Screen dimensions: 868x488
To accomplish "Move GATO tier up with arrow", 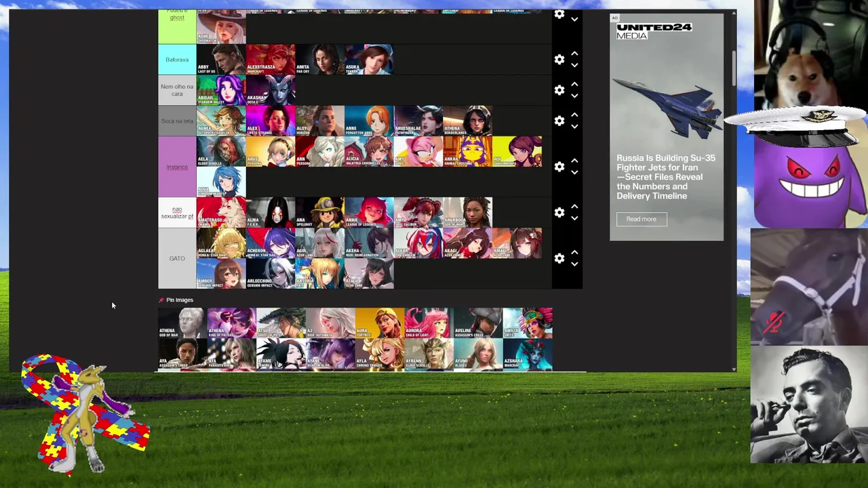I will pyautogui.click(x=574, y=252).
